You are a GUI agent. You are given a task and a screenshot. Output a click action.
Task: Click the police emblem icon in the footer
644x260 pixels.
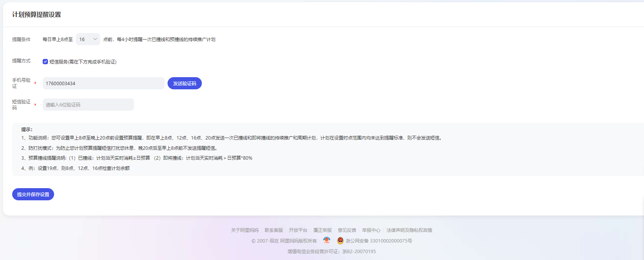(x=340, y=241)
